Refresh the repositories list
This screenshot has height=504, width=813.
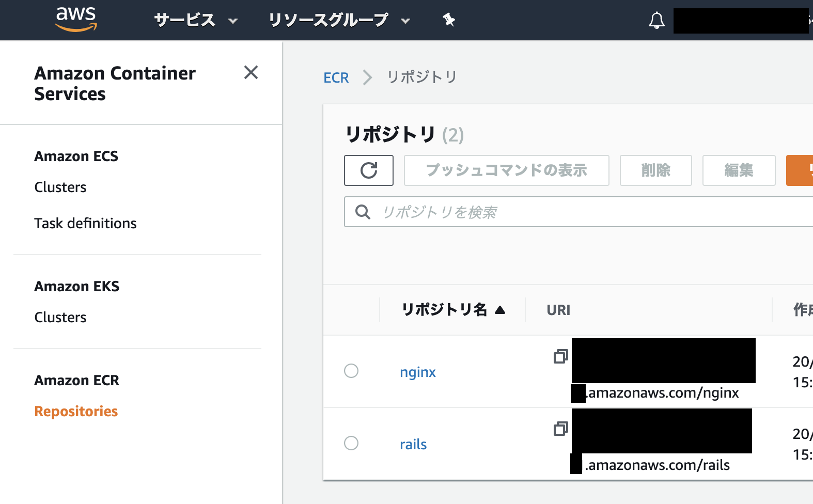(369, 170)
